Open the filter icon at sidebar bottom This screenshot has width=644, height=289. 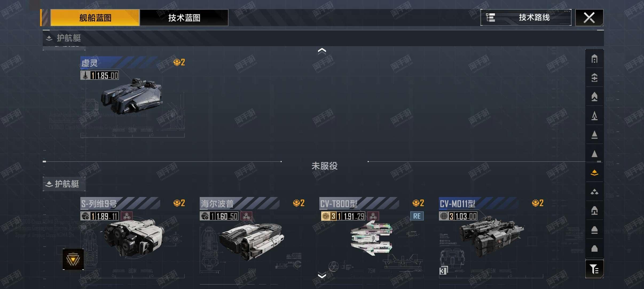(594, 269)
